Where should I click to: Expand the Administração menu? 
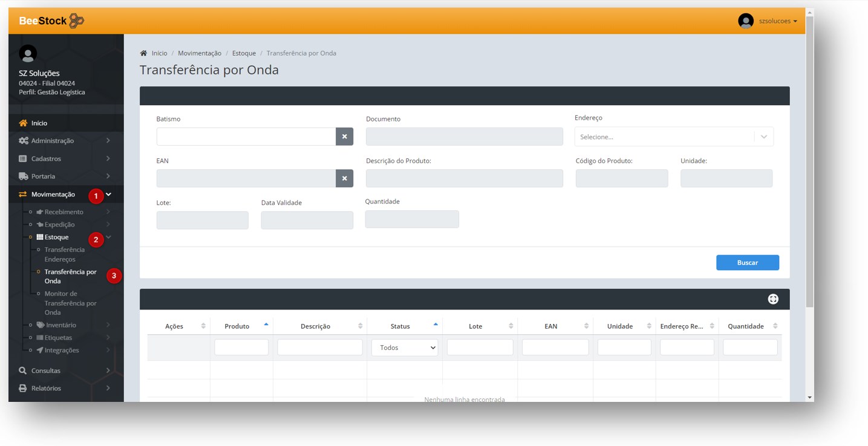[x=52, y=141]
